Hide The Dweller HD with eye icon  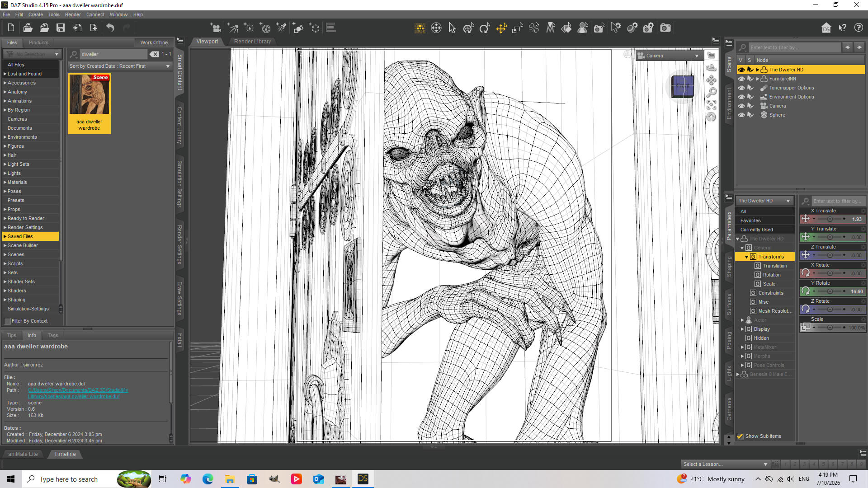tap(741, 70)
